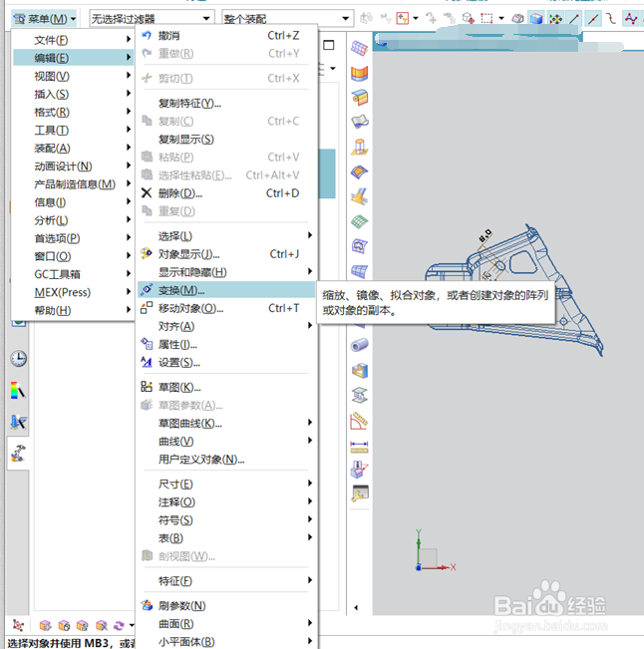Image resolution: width=644 pixels, height=649 pixels.
Task: Expand the 小平面体(B) submenu
Action: (x=226, y=642)
